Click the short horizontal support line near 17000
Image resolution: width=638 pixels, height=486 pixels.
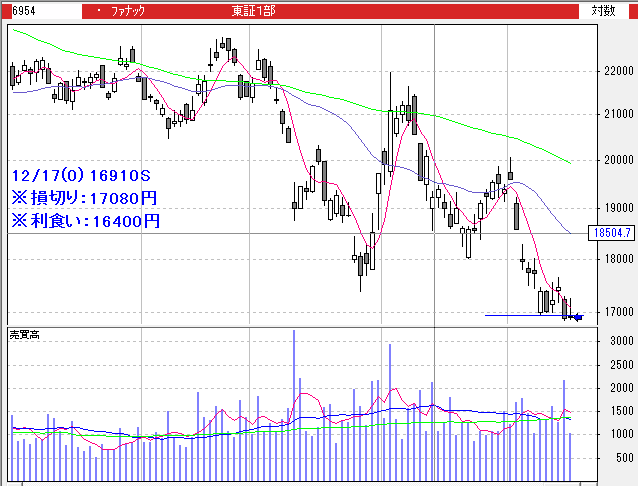click(520, 315)
